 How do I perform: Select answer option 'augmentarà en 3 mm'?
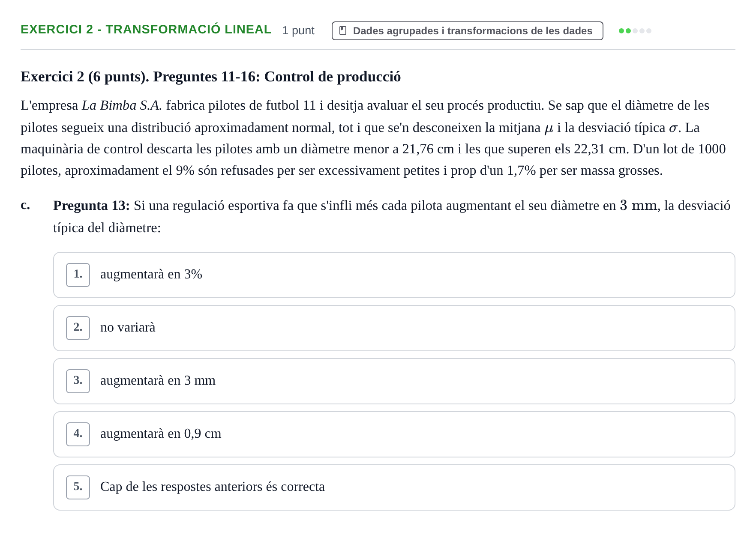pos(394,381)
